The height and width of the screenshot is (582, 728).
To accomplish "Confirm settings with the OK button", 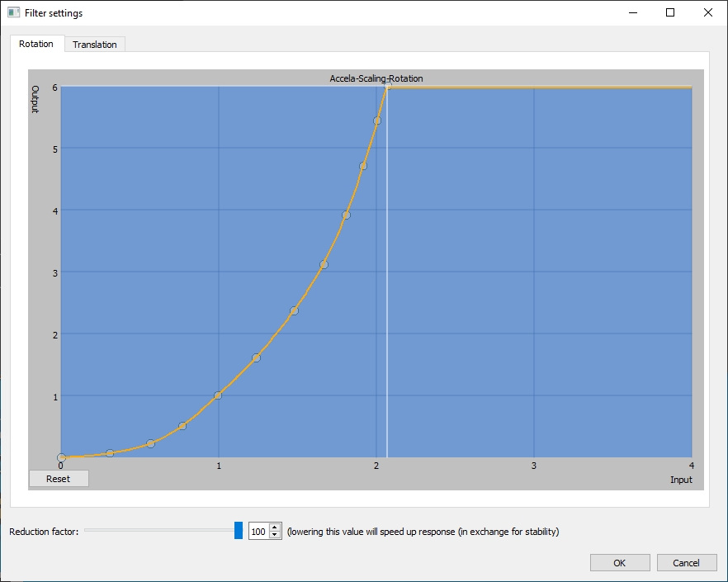I will click(620, 563).
